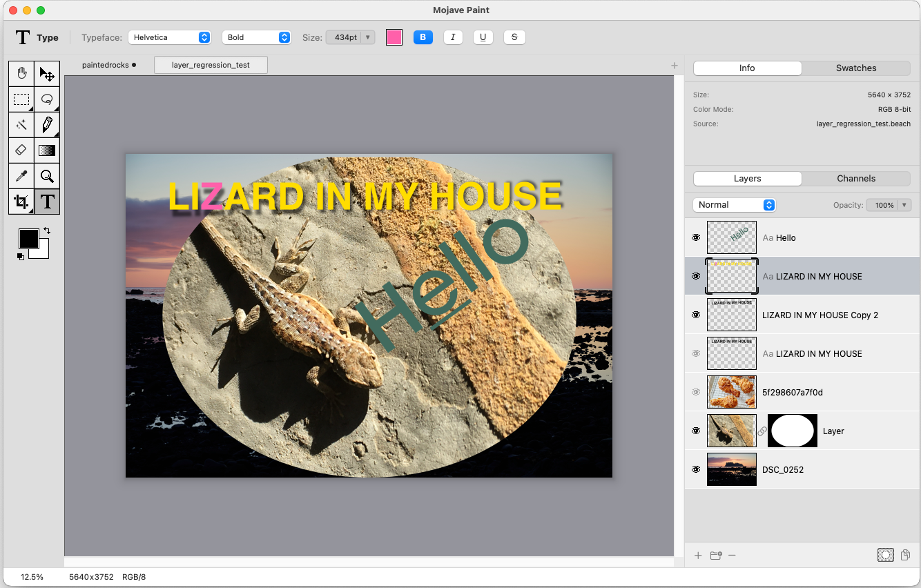The image size is (921, 588).
Task: Click the underline U button
Action: click(x=483, y=37)
